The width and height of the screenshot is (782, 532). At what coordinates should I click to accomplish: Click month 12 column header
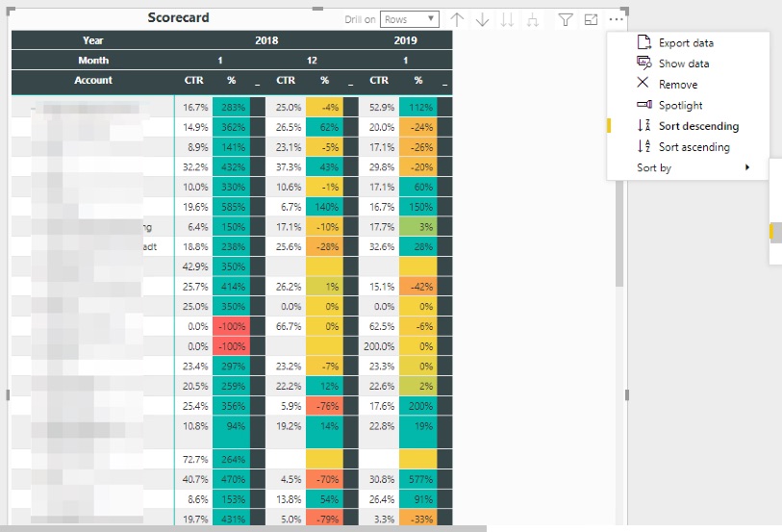pyautogui.click(x=312, y=61)
